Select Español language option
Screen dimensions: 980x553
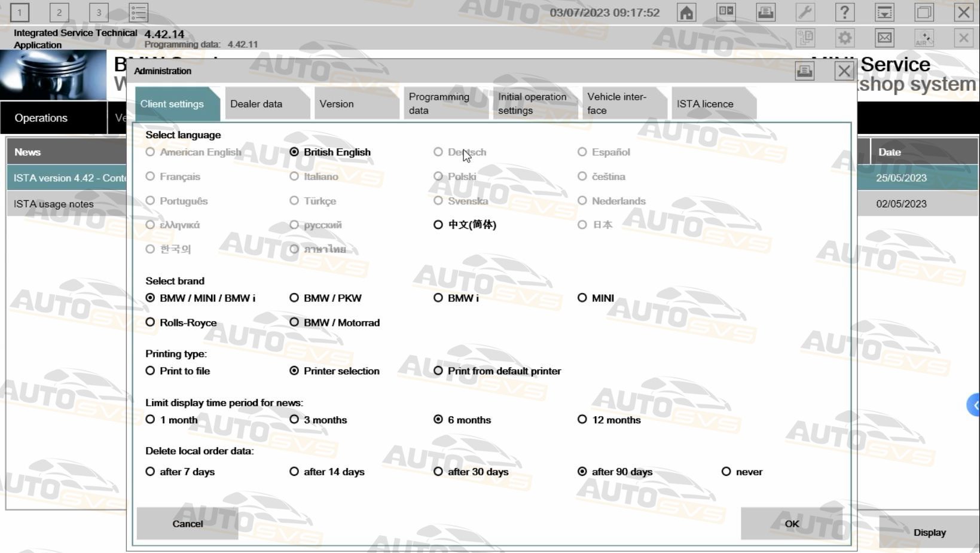(604, 152)
